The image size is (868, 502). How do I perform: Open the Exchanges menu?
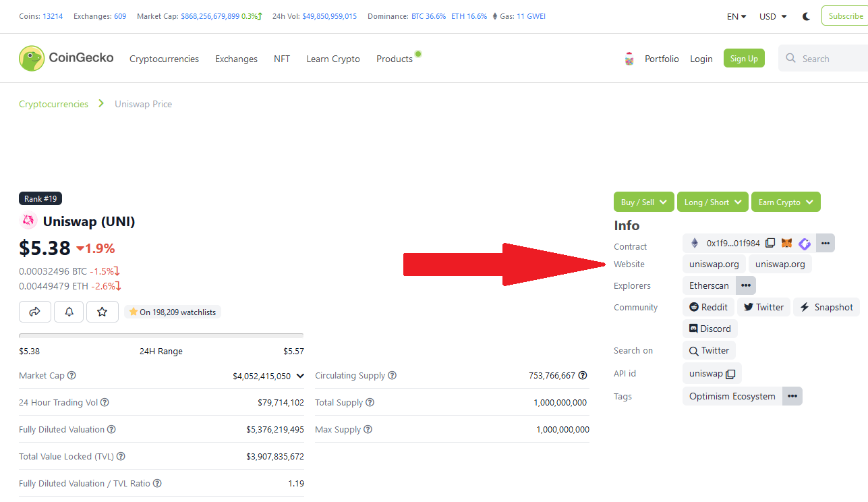(x=236, y=59)
